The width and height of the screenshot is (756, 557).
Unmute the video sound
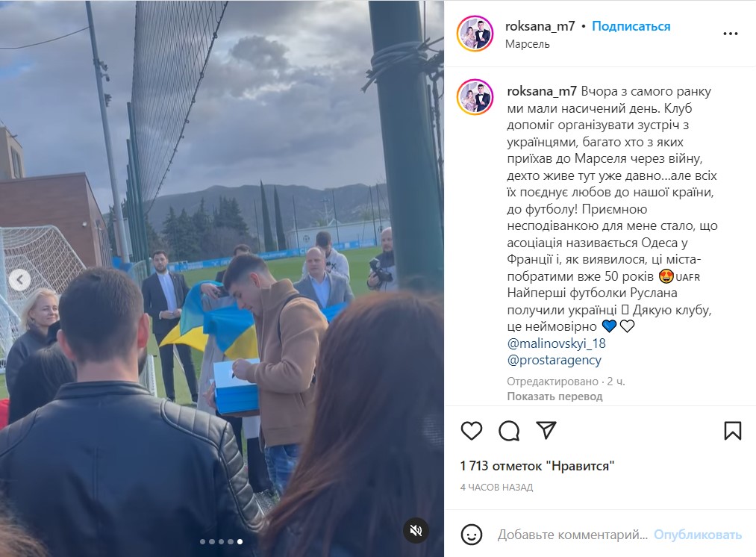[x=416, y=530]
